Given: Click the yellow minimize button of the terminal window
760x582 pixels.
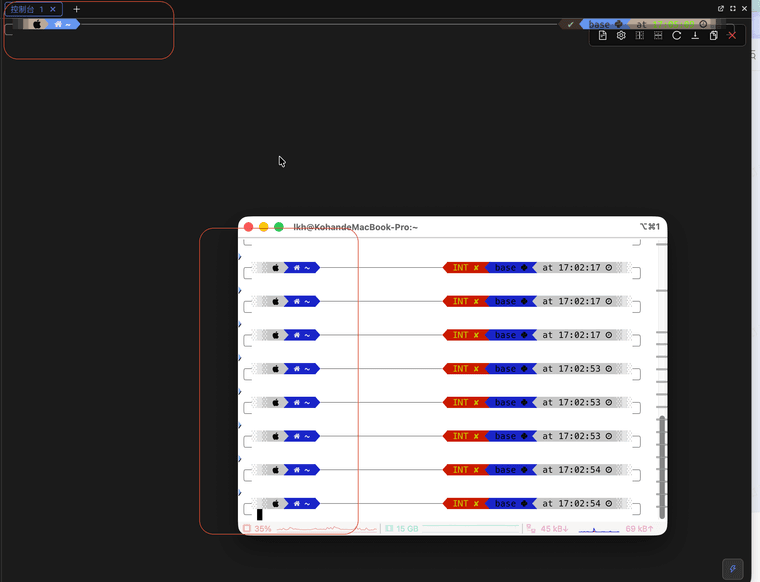Looking at the screenshot, I should 264,227.
